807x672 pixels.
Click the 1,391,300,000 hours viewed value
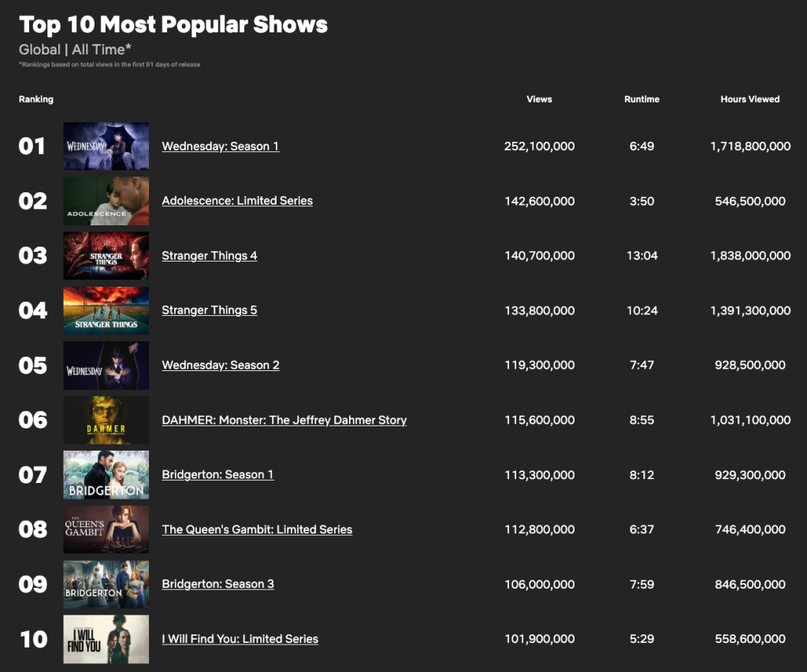750,310
